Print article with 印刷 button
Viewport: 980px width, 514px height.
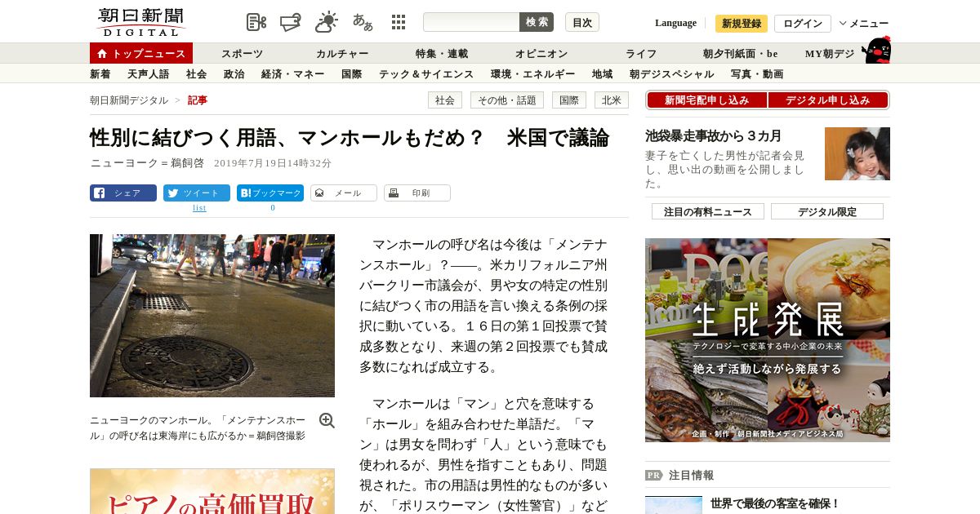pyautogui.click(x=417, y=193)
